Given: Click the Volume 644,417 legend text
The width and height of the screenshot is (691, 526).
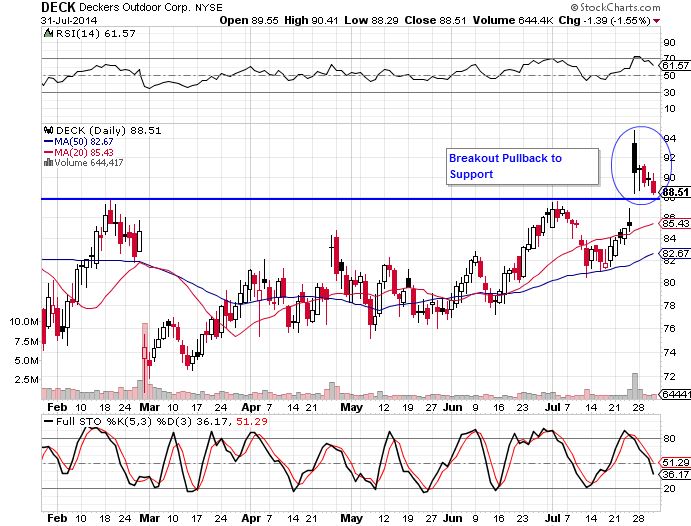Looking at the screenshot, I should click(x=89, y=163).
